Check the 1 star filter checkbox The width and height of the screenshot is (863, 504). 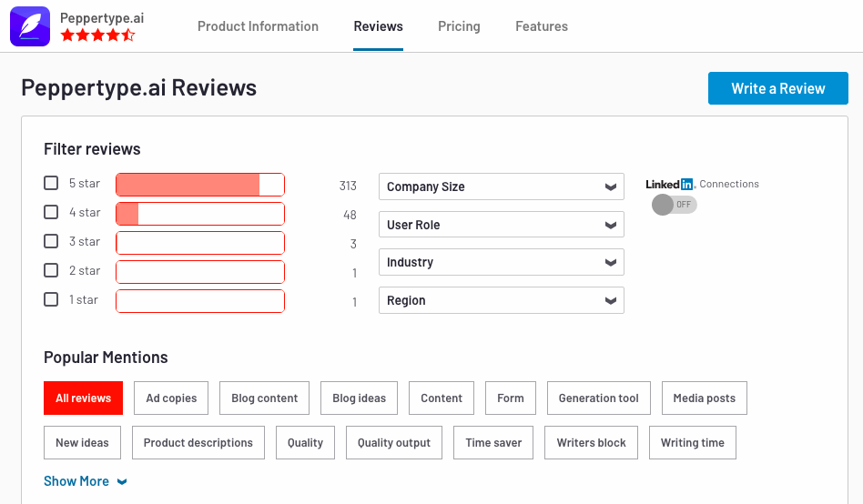point(51,299)
